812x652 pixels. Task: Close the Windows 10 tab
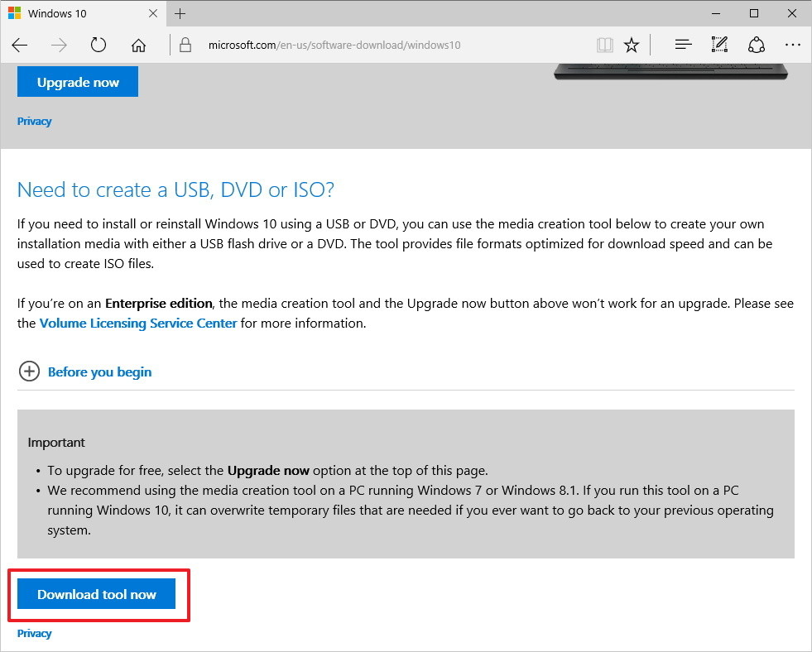pos(153,13)
